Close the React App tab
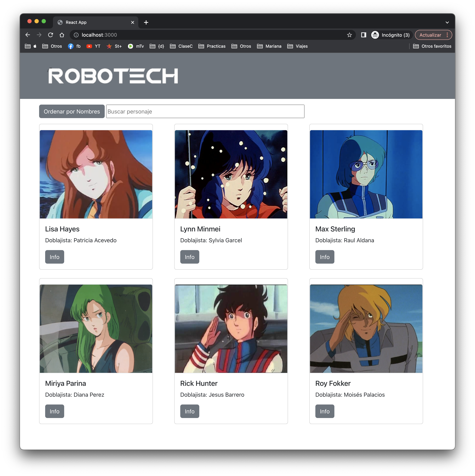The height and width of the screenshot is (476, 475). click(132, 22)
